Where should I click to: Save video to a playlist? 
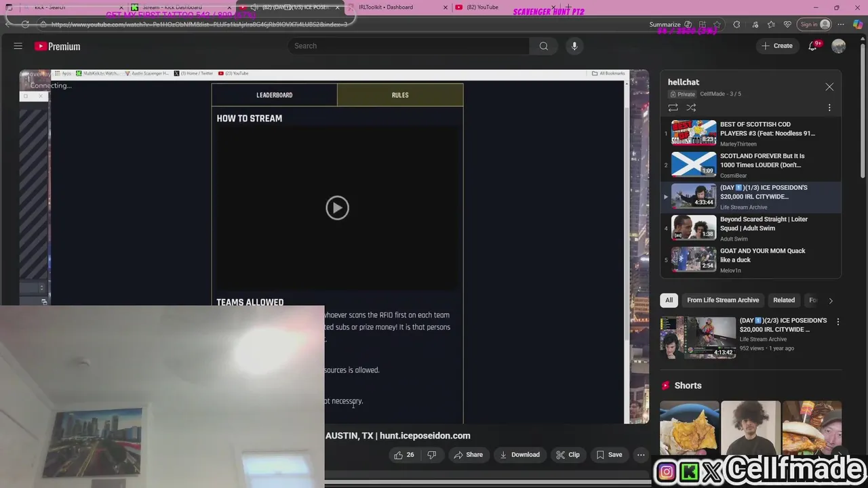click(x=609, y=455)
